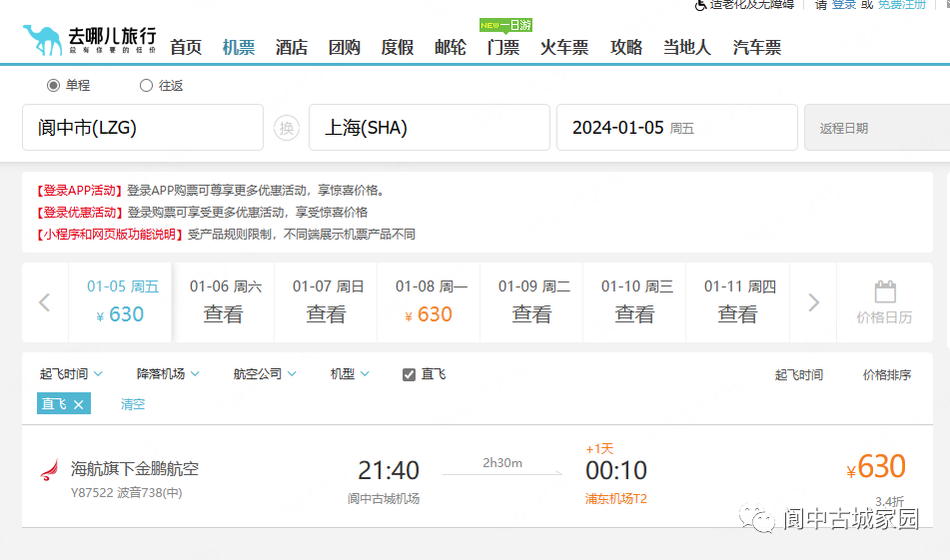Select the 01-07 周日 date tab

tap(326, 302)
